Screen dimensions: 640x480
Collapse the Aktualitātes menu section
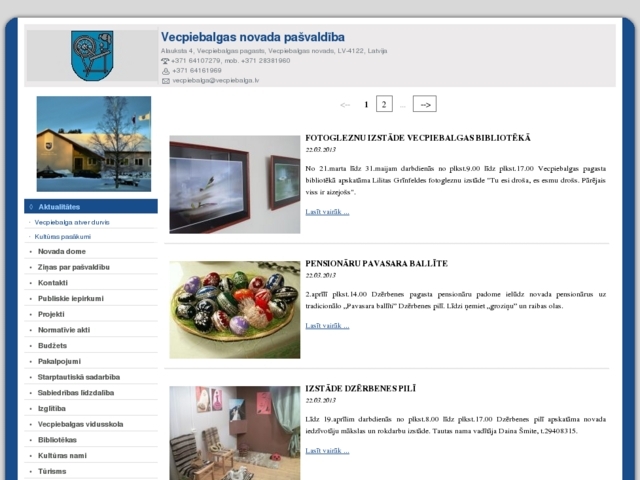pos(90,206)
